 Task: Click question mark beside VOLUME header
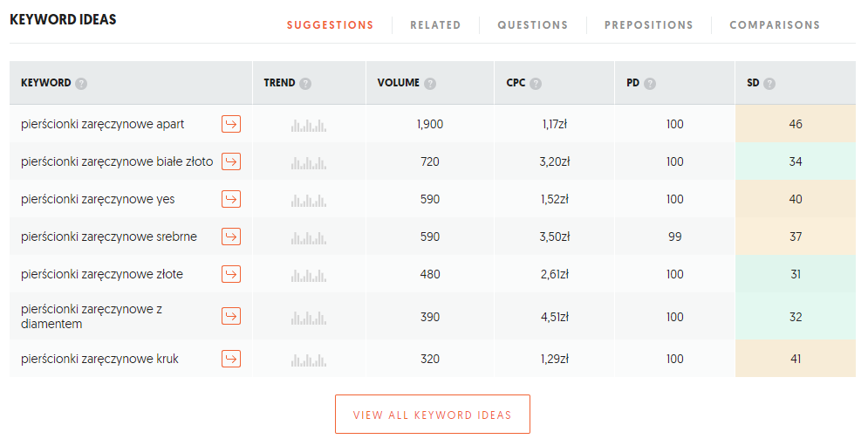(x=430, y=84)
